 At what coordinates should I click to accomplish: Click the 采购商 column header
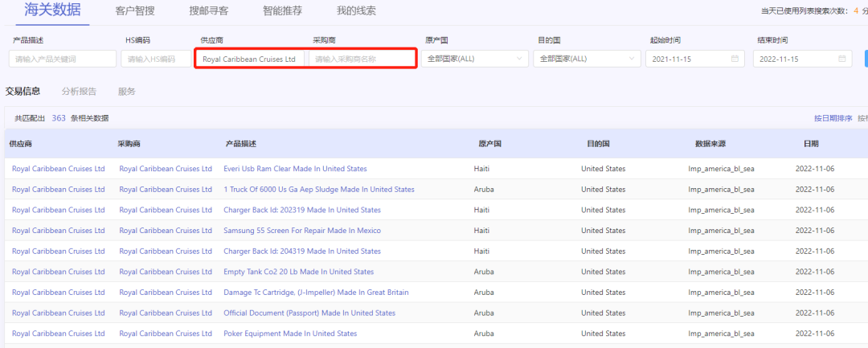[129, 143]
